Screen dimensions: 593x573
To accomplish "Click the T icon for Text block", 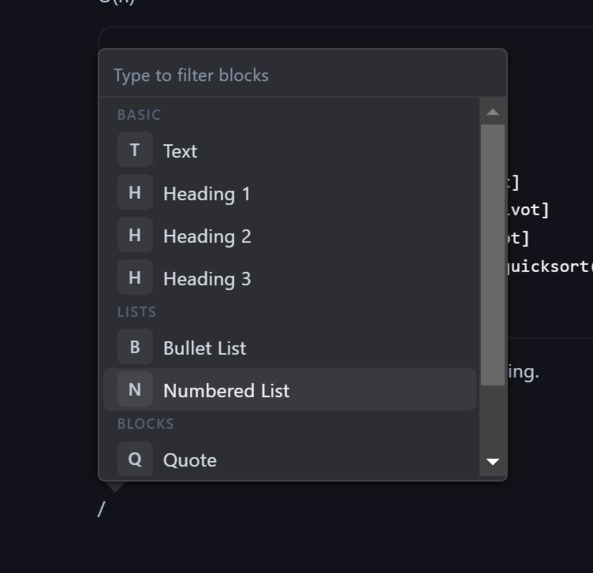I will click(135, 150).
